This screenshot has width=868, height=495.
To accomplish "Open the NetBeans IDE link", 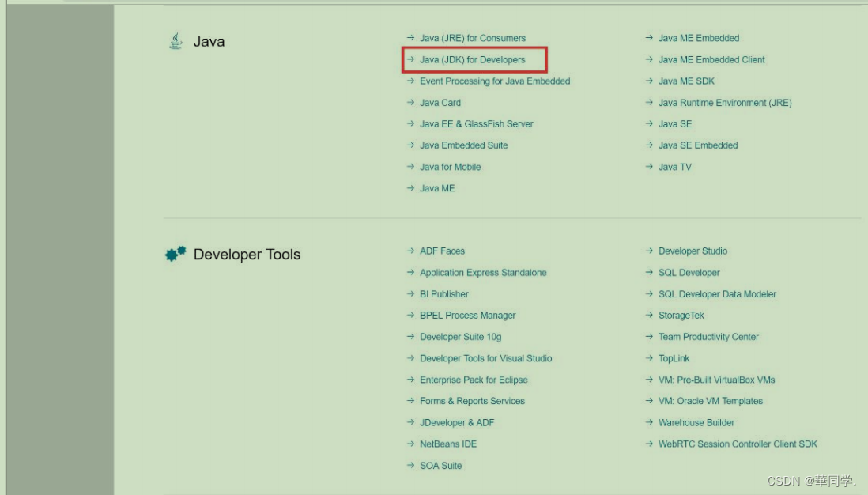I will click(x=448, y=444).
